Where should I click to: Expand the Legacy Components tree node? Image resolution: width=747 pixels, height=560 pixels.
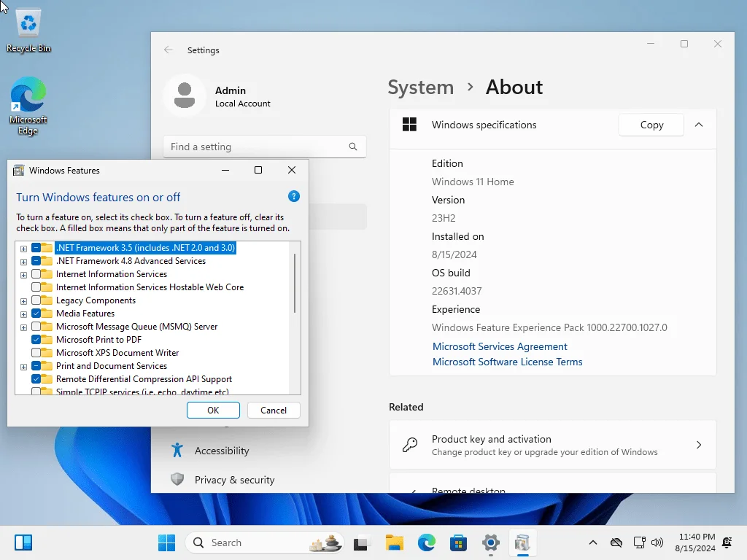(23, 301)
